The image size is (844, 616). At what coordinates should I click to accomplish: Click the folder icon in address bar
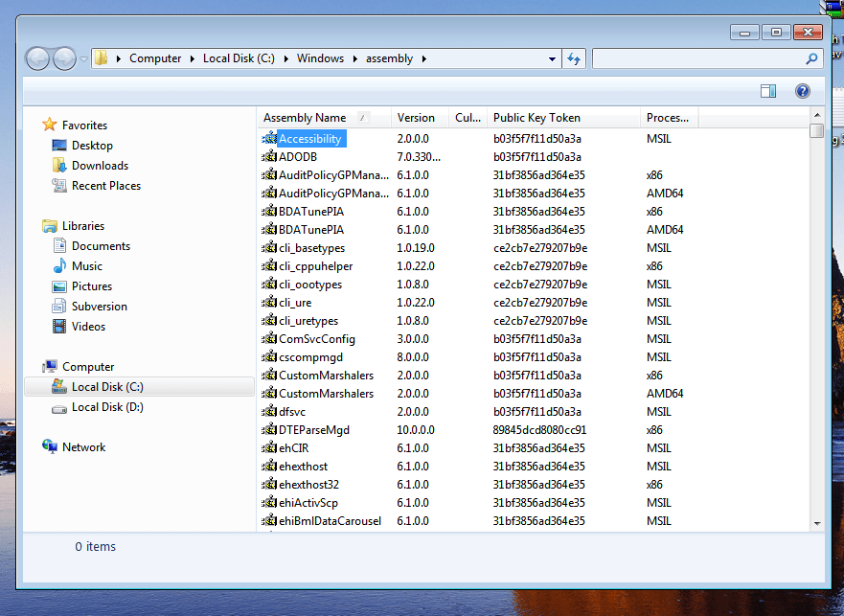(x=102, y=58)
